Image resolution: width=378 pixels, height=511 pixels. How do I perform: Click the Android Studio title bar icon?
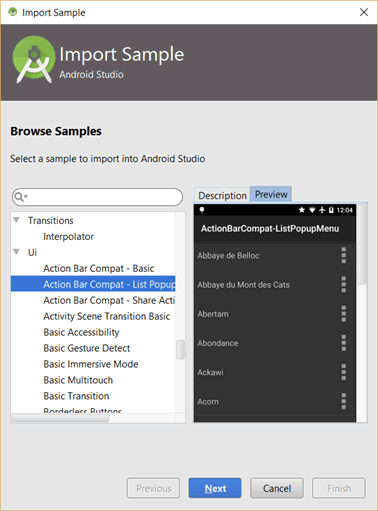tap(13, 12)
